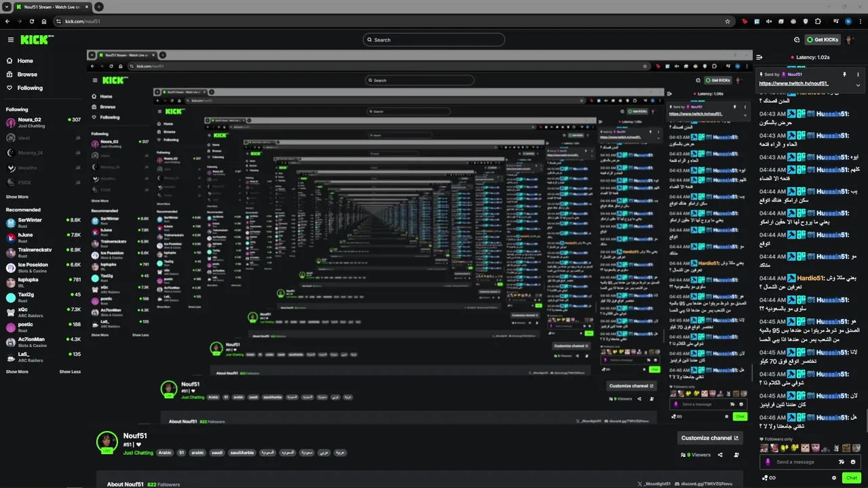Open the _Moonlight51 X profile link
Image resolution: width=868 pixels, height=488 pixels.
[x=654, y=484]
